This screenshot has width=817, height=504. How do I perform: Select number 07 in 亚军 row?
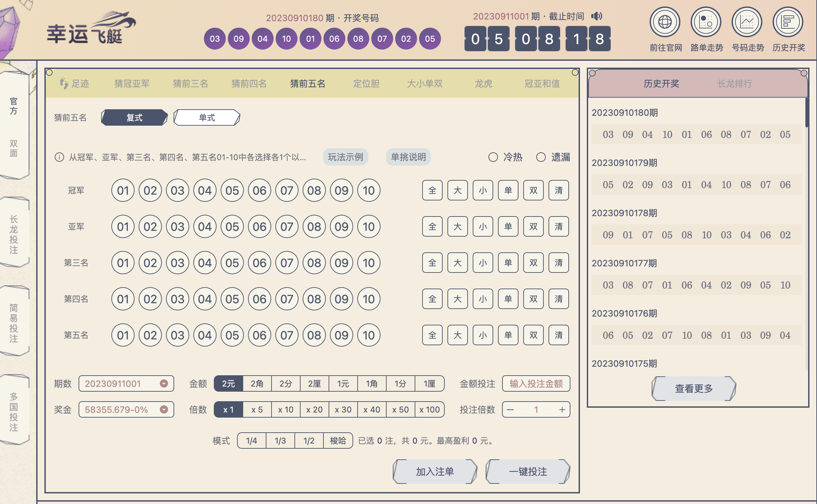click(x=287, y=226)
